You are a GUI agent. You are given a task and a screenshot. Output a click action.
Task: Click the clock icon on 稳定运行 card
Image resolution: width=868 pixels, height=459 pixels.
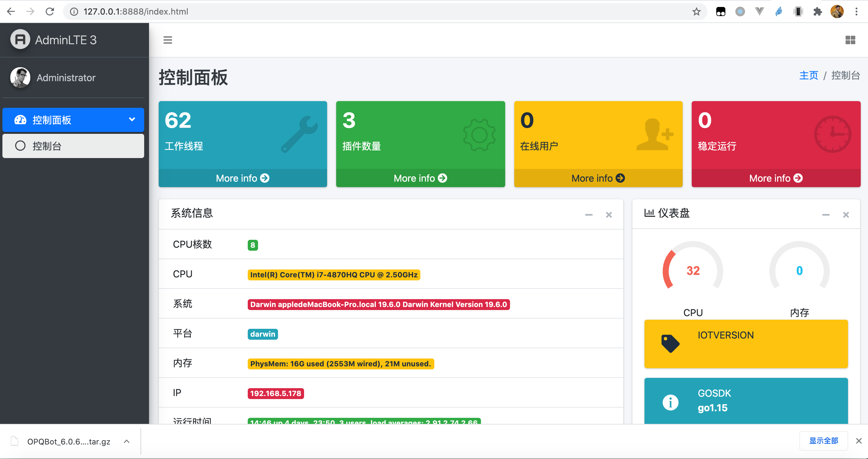pyautogui.click(x=832, y=134)
